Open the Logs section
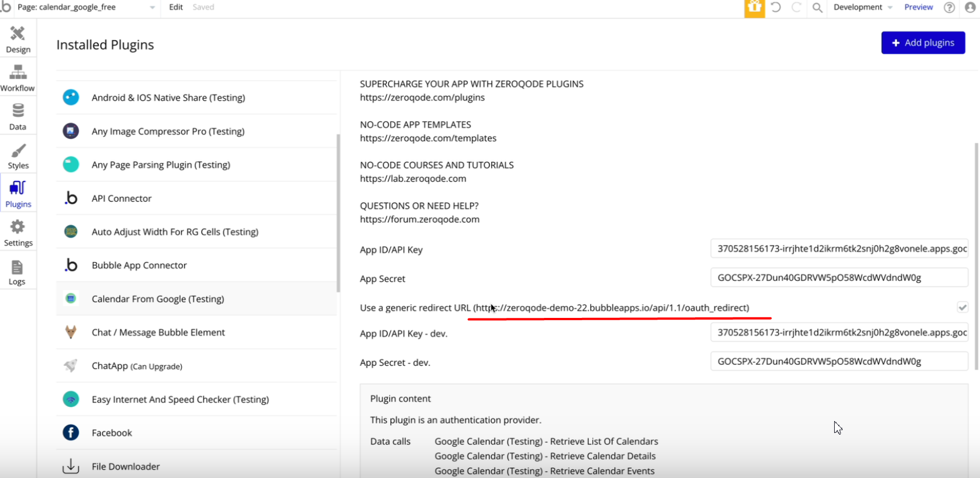 17,272
